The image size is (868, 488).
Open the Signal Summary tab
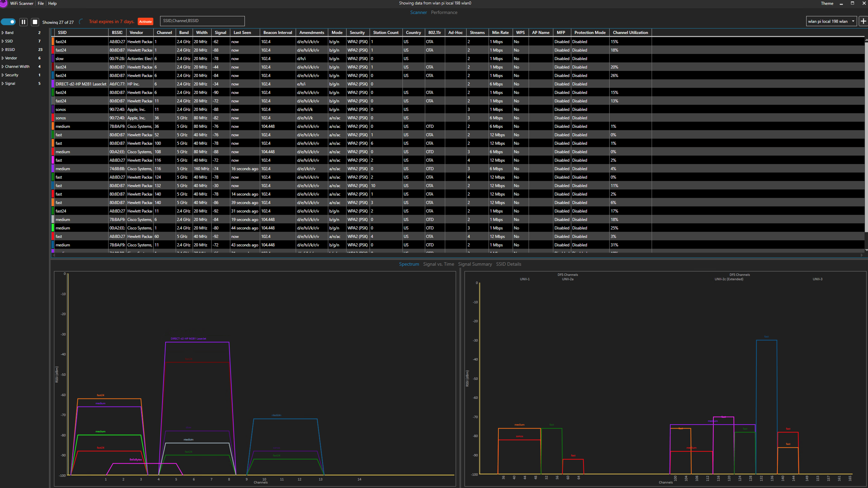tap(475, 264)
